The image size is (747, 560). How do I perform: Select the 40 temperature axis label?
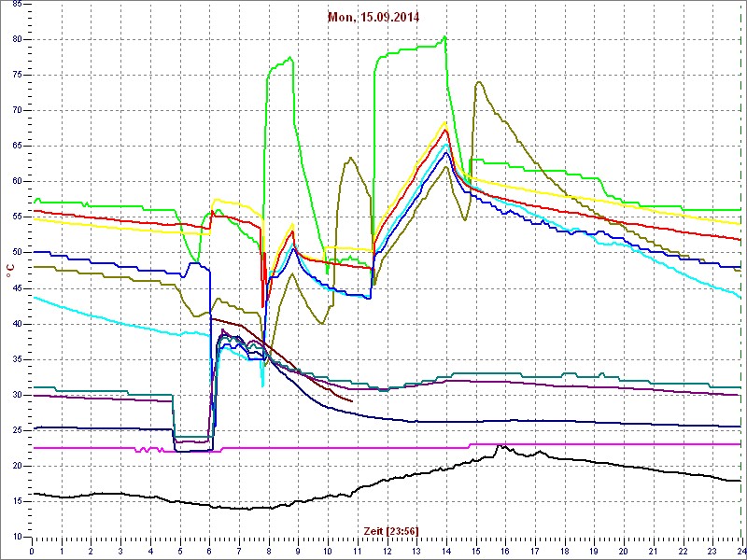pyautogui.click(x=16, y=324)
